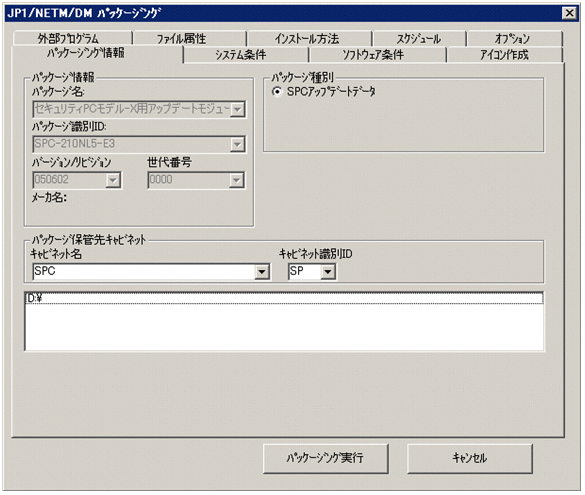
Task: Select the SPCアップデートデータ radio button
Action: click(277, 91)
